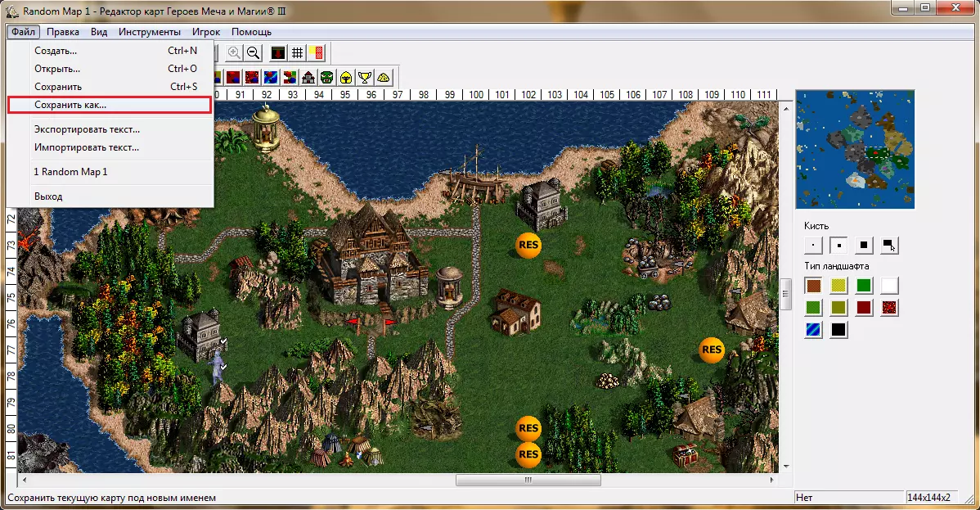
Task: Pick the yellow sand terrain swatch
Action: click(838, 286)
